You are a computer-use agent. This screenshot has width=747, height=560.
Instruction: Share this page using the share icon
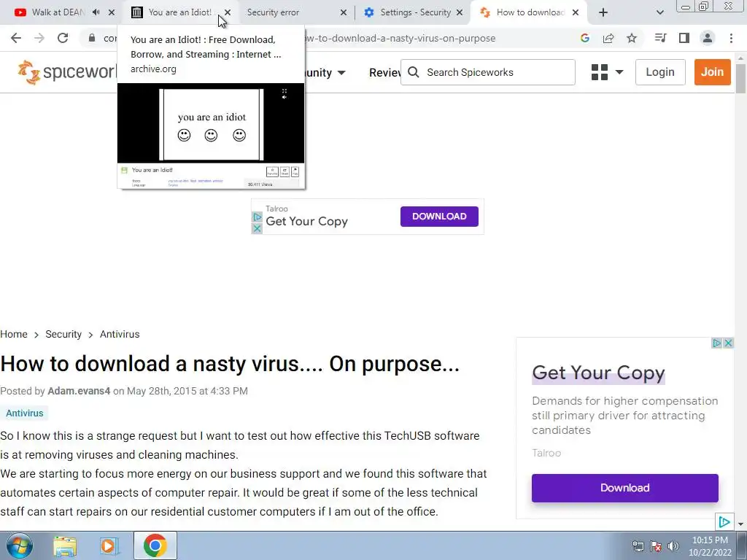pyautogui.click(x=608, y=38)
